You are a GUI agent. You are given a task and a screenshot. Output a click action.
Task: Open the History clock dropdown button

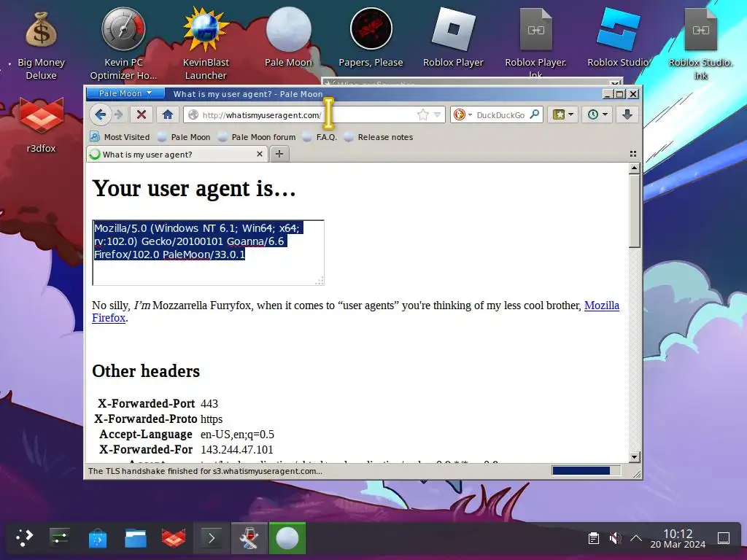pos(597,114)
